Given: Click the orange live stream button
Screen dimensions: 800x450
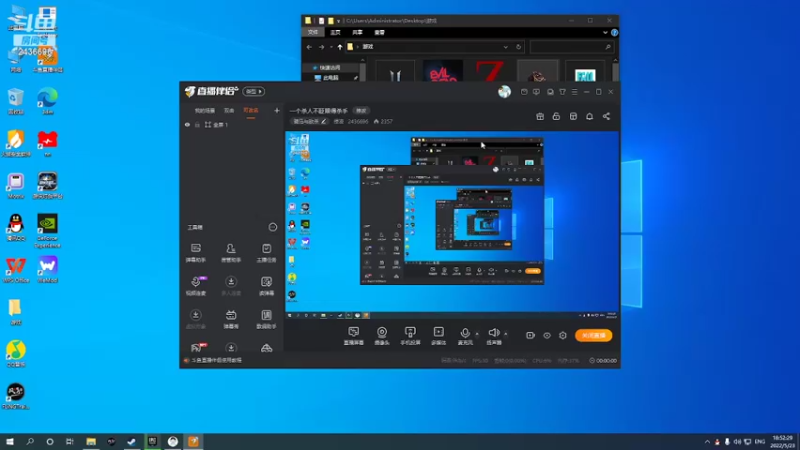Looking at the screenshot, I should pyautogui.click(x=593, y=335).
